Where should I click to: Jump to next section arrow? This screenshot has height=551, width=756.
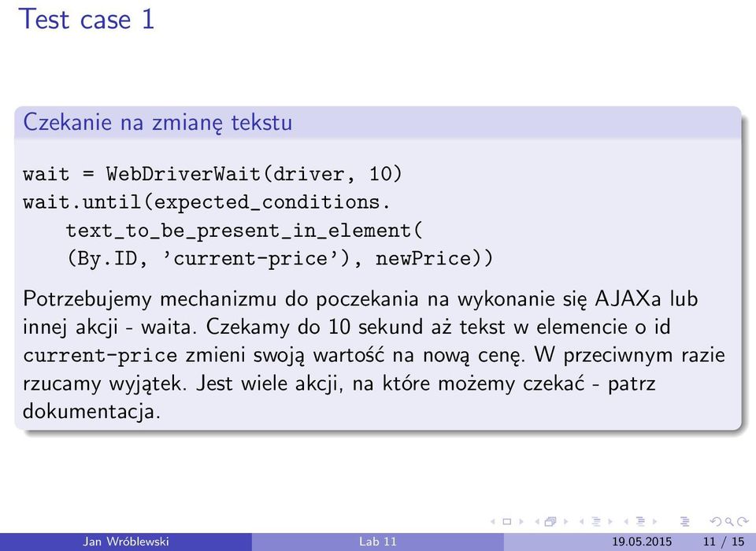pyautogui.click(x=654, y=522)
